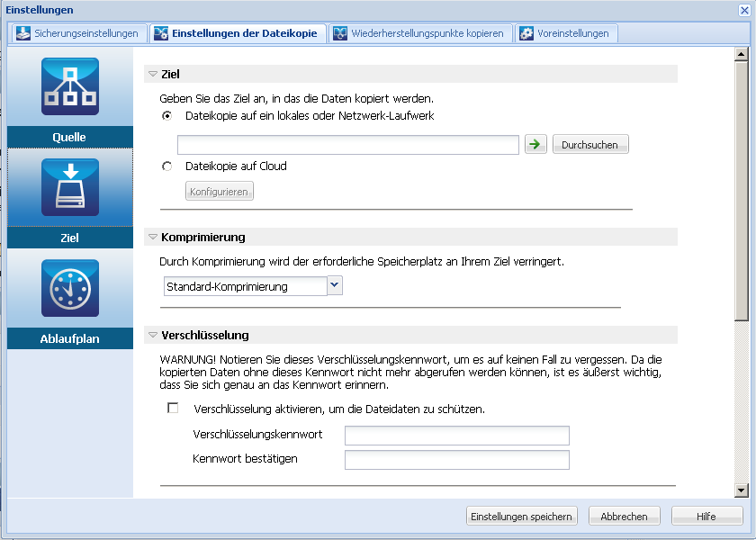Enable Verschlüsselung aktivieren checkbox
756x540 pixels.
173,408
